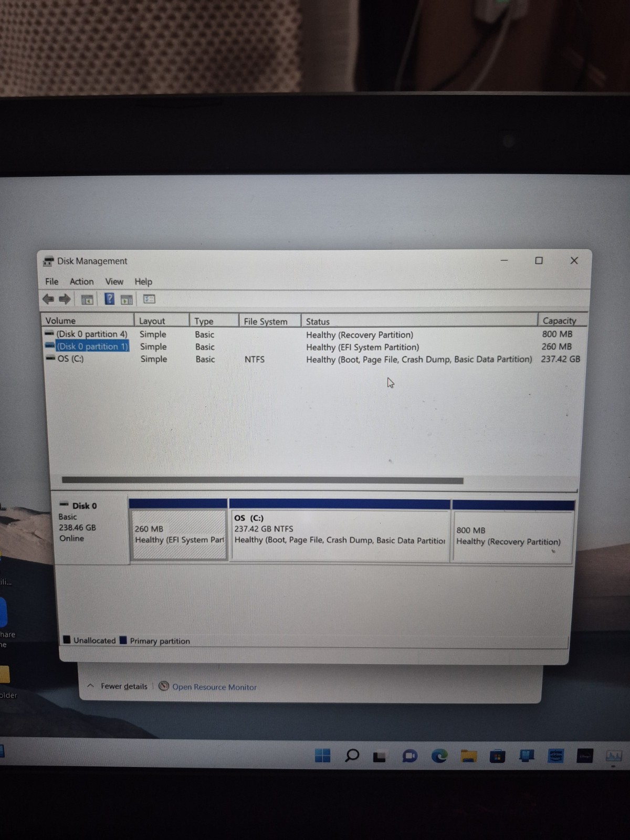The height and width of the screenshot is (840, 630).
Task: Open the Disney+ taskbar icon
Action: pyautogui.click(x=585, y=755)
